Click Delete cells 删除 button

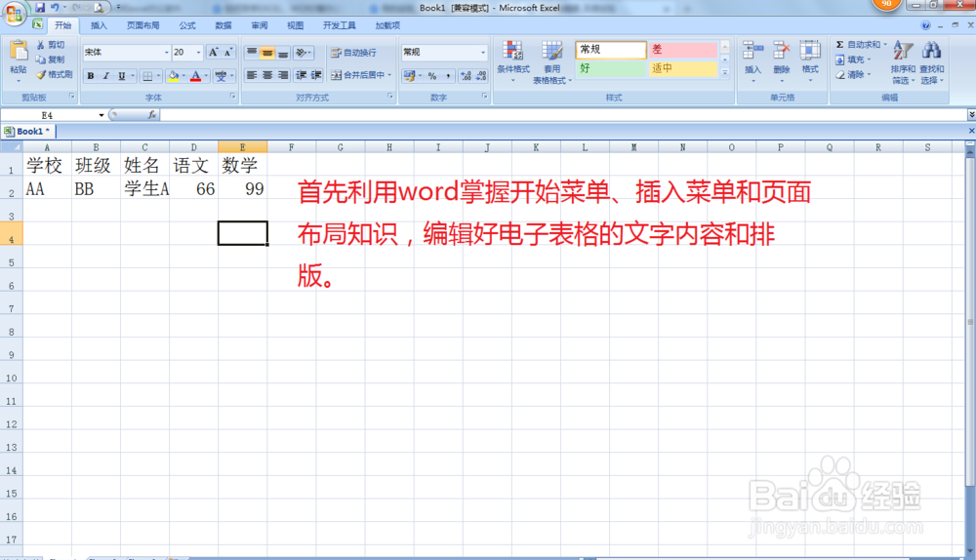781,62
